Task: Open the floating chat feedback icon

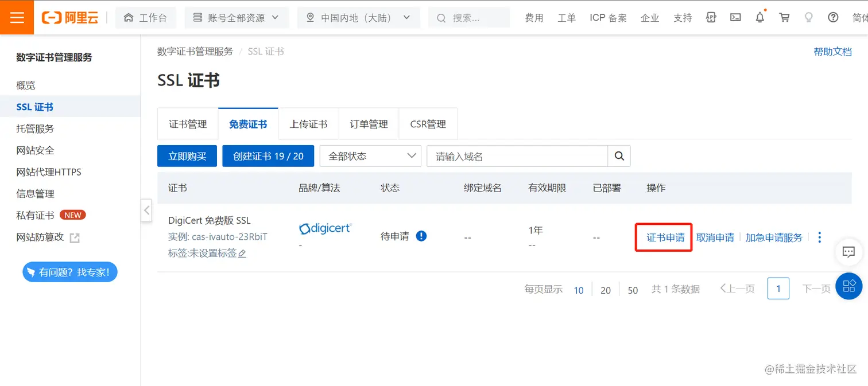Action: coord(848,251)
